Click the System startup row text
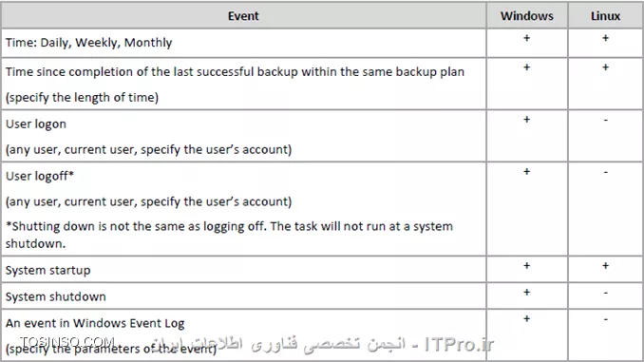The width and height of the screenshot is (644, 362). tap(48, 271)
